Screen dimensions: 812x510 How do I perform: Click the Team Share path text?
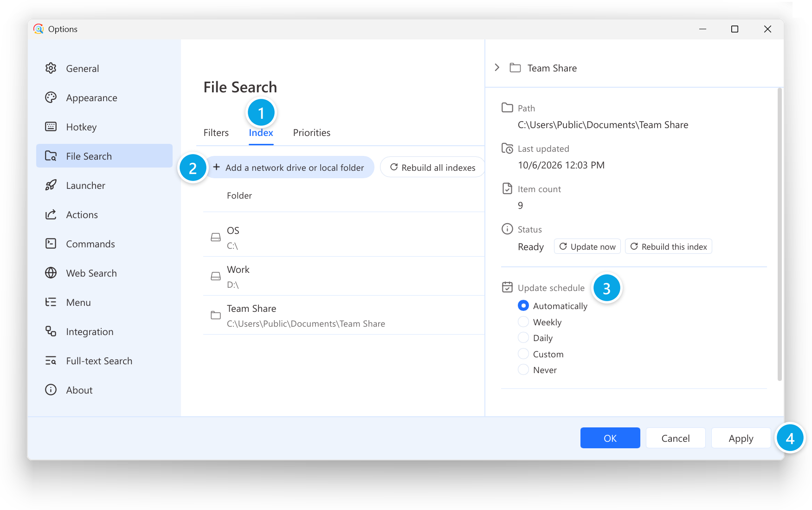603,125
